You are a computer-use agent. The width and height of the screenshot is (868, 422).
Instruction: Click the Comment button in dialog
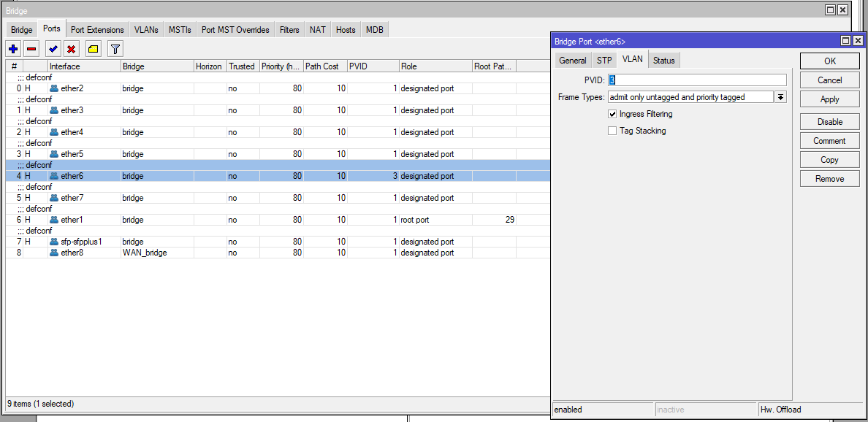[x=830, y=141]
